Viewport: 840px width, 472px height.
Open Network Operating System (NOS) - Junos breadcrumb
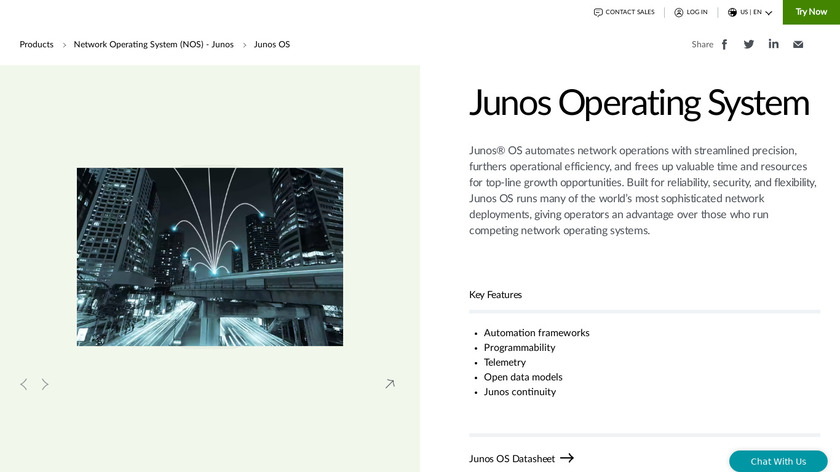(154, 44)
